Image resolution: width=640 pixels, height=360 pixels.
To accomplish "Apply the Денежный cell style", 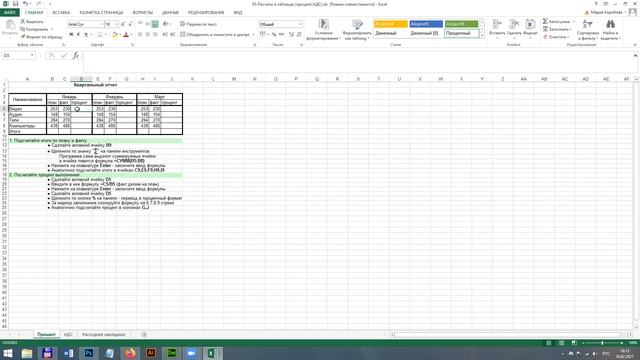I will coord(391,33).
